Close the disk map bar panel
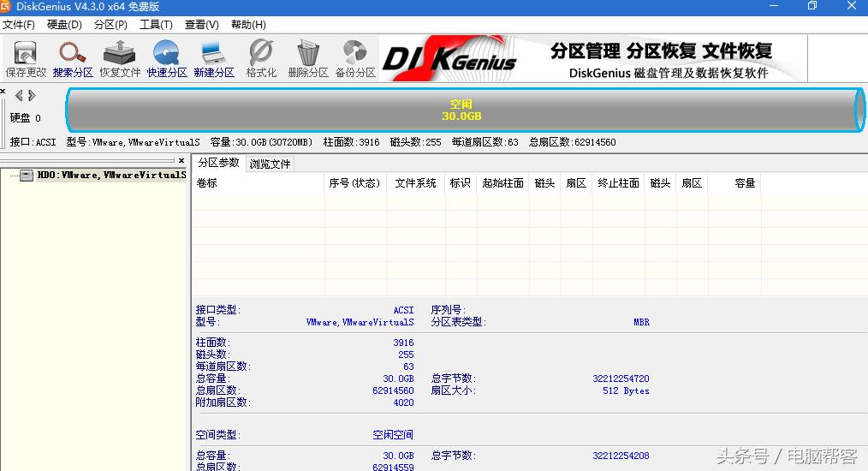The image size is (868, 471). tap(3, 92)
